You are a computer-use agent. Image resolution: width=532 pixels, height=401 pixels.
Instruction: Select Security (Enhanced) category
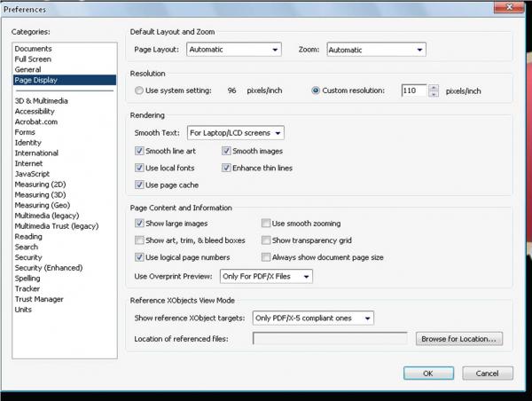49,268
